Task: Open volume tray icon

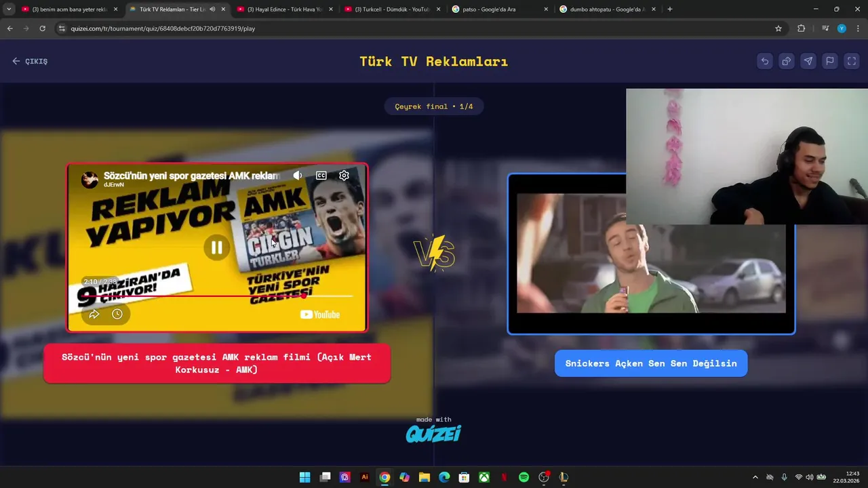Action: [x=810, y=477]
